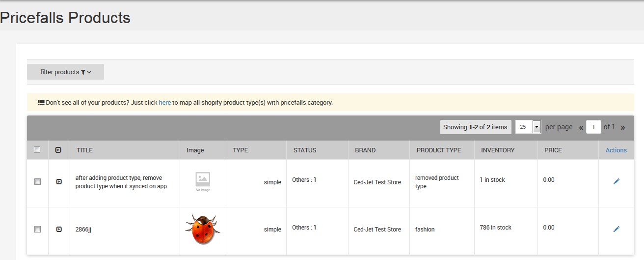Image resolution: width=644 pixels, height=260 pixels.
Task: Click the page number input field
Action: [593, 127]
